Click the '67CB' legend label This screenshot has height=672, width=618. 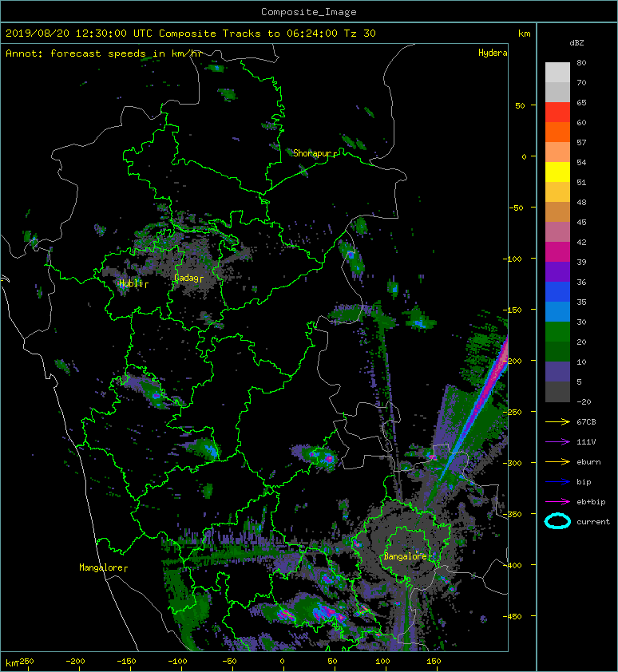coord(586,421)
